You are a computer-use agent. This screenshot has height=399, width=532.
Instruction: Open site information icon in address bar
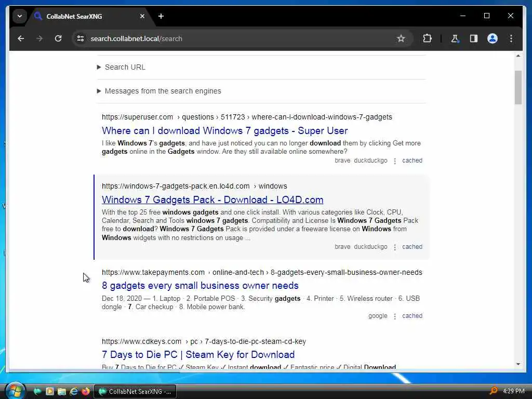coord(81,38)
